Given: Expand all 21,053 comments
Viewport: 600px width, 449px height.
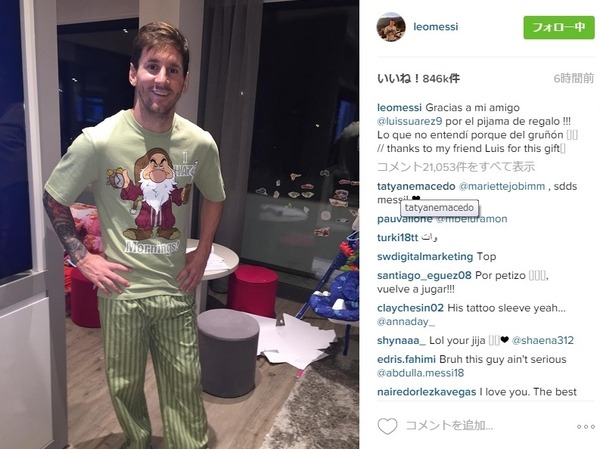Looking at the screenshot, I should [x=456, y=167].
